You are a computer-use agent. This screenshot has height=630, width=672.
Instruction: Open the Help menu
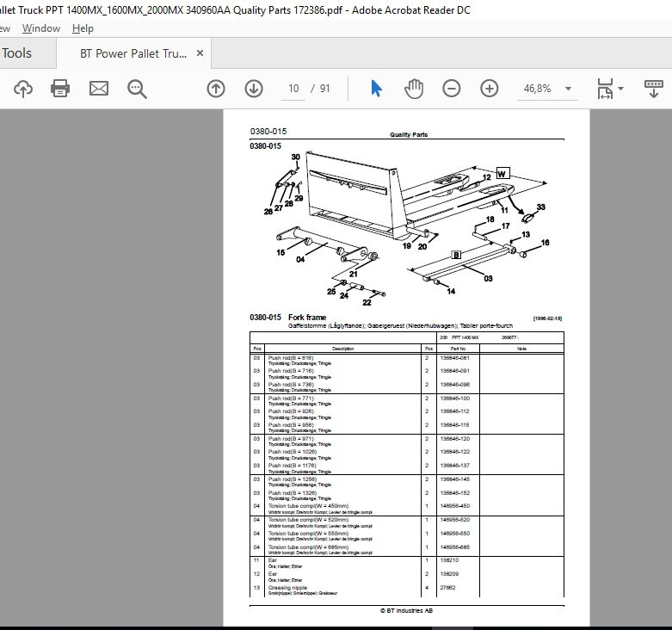pos(83,28)
